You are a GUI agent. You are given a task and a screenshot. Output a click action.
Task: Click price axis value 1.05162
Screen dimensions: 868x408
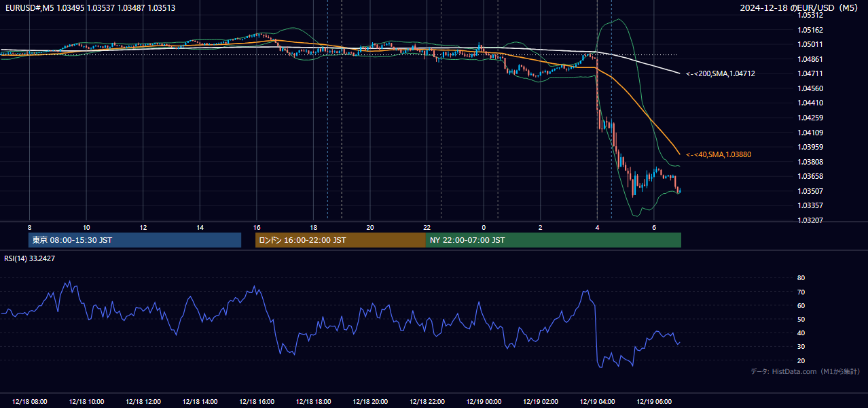[x=810, y=30]
